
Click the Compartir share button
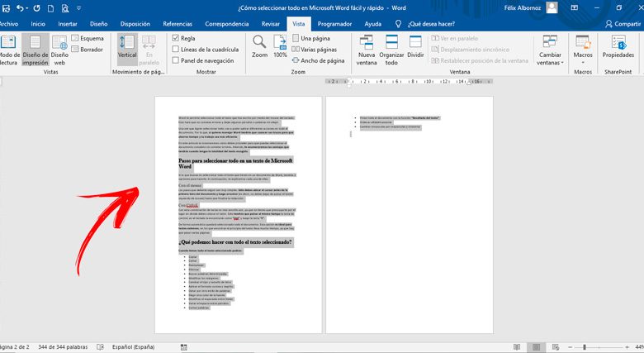coord(623,24)
